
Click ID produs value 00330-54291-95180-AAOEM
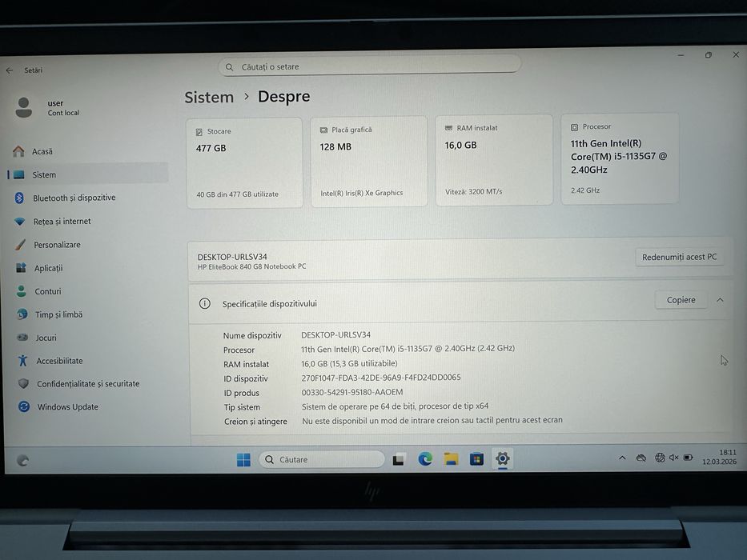click(352, 392)
